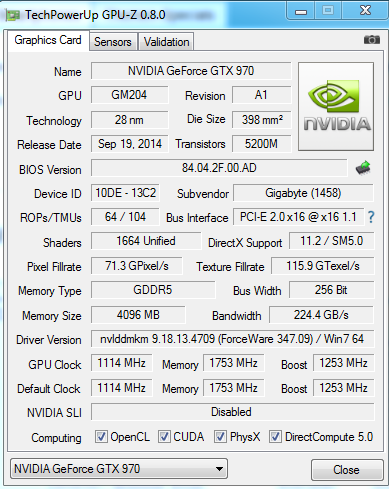Click the Device ID field 10DE - 13C2
The height and width of the screenshot is (489, 389).
point(125,193)
